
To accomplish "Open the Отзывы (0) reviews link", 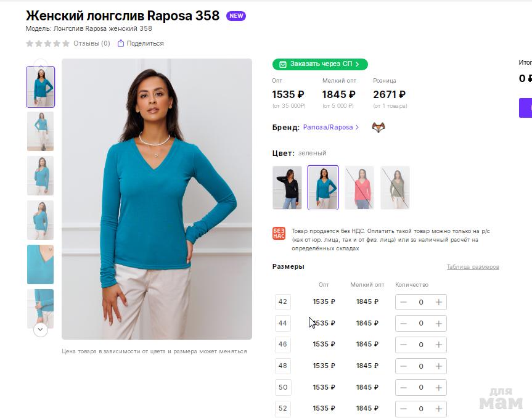I will [x=91, y=43].
